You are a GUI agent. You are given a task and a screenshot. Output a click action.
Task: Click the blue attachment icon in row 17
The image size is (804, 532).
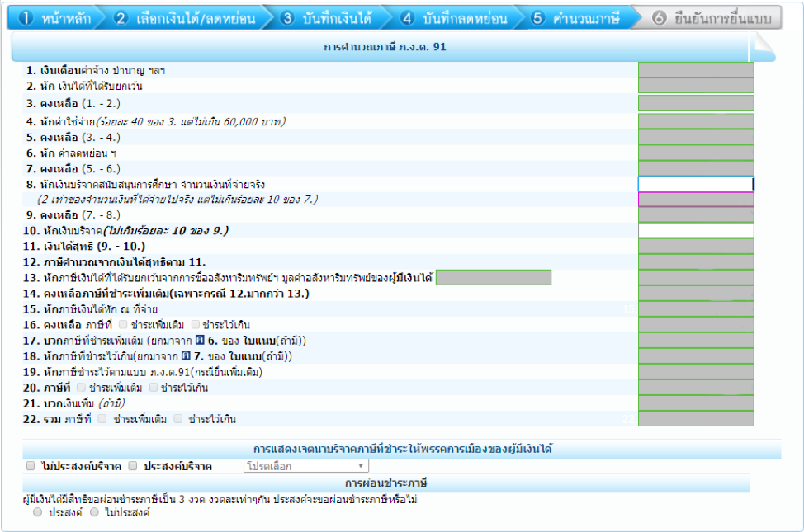[x=198, y=341]
